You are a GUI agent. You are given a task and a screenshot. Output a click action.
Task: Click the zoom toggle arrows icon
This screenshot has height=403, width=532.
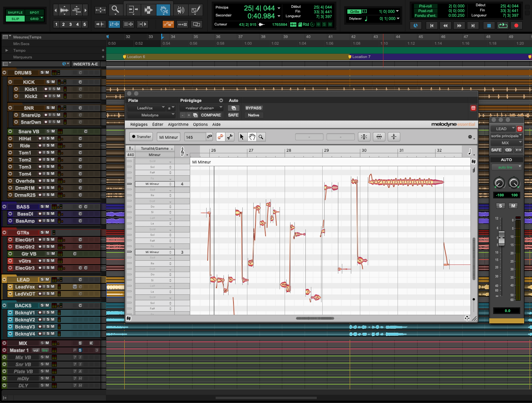click(x=101, y=10)
